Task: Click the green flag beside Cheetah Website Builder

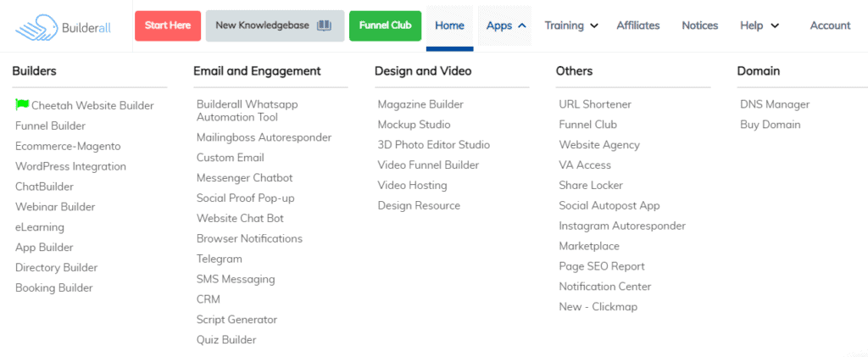Action: tap(22, 105)
